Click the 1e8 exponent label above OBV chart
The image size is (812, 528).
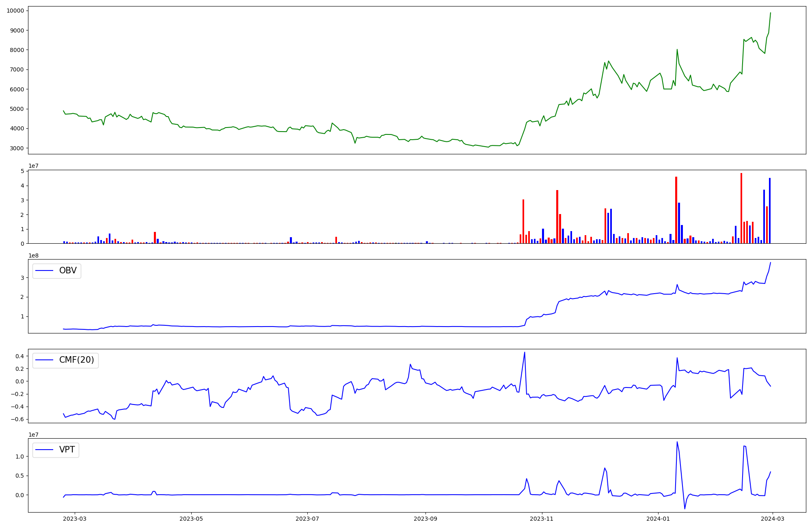point(34,255)
